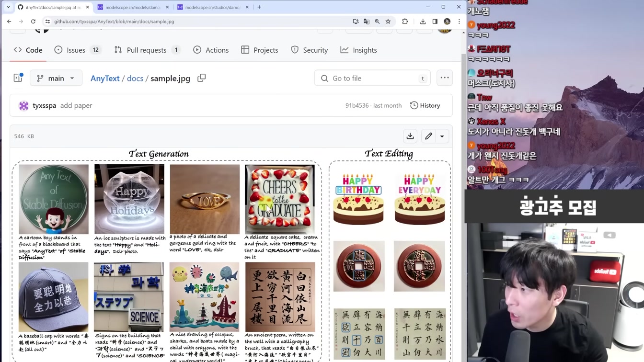Open the Chrome profile avatar
The height and width of the screenshot is (362, 644).
pos(447,22)
